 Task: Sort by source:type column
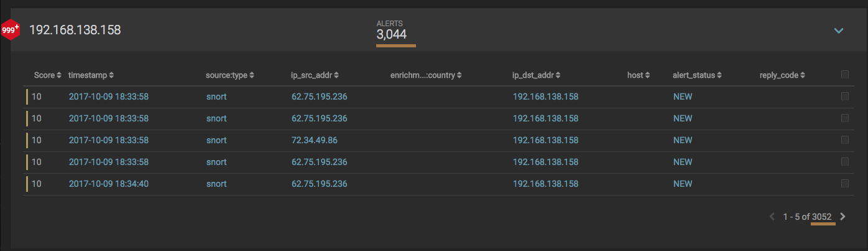(x=230, y=75)
